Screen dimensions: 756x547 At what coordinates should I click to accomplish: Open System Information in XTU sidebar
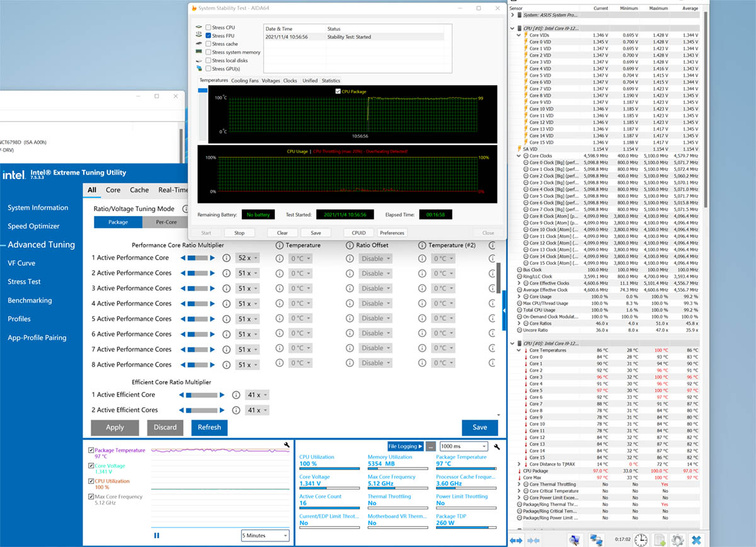[38, 208]
